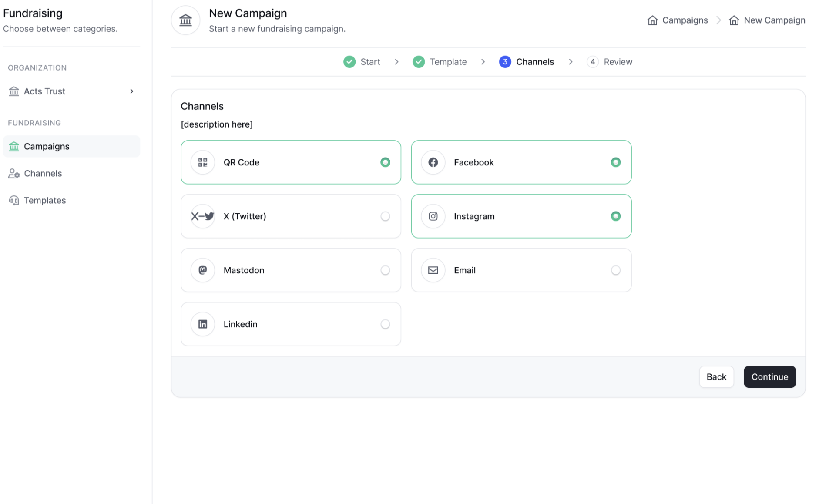Image resolution: width=819 pixels, height=504 pixels.
Task: Open the Templates section in sidebar
Action: point(45,200)
